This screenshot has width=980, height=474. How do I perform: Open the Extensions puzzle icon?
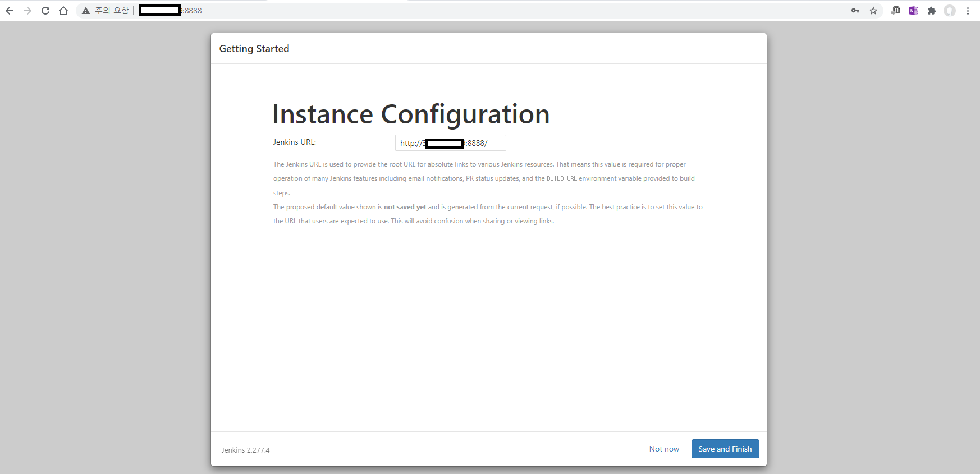932,11
